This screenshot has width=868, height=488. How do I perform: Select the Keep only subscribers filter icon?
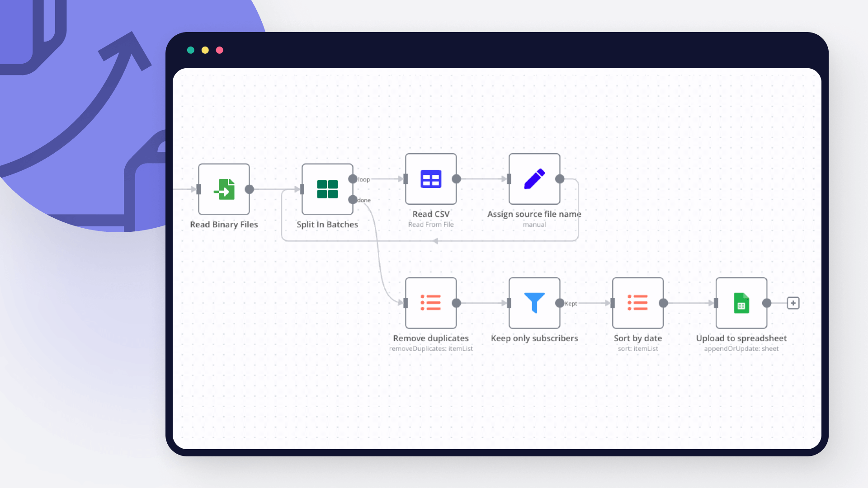coord(533,303)
